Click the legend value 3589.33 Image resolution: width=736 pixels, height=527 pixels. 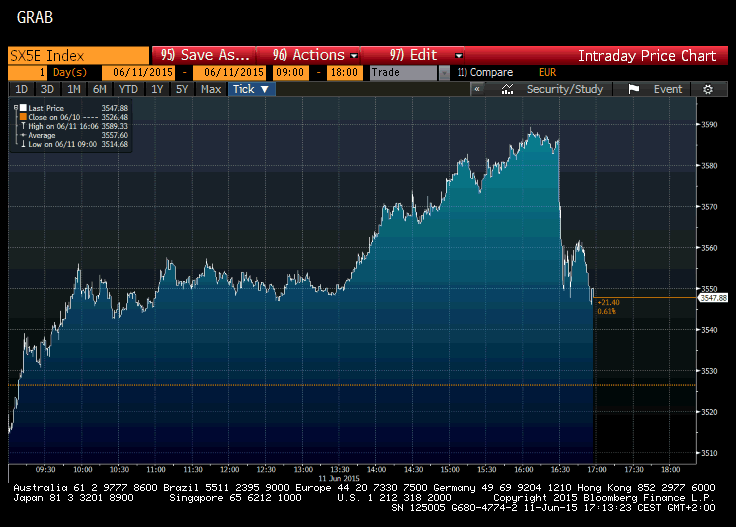[x=115, y=126]
